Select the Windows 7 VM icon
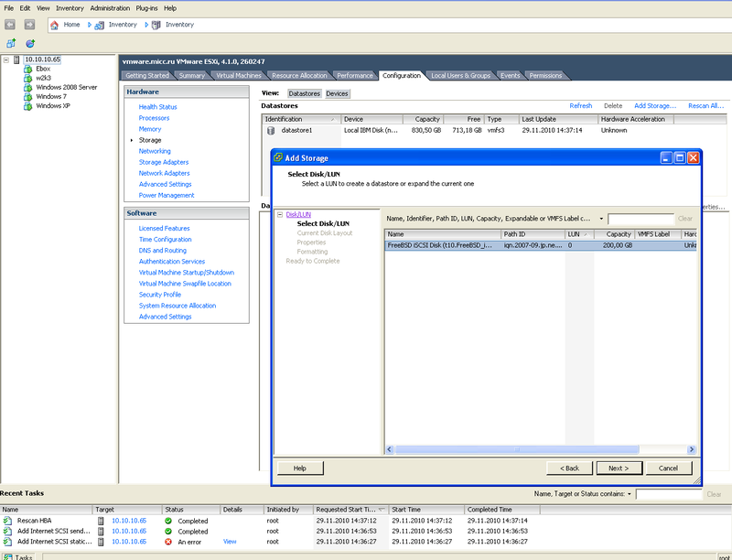Screen dimensions: 732x560 (x=28, y=97)
